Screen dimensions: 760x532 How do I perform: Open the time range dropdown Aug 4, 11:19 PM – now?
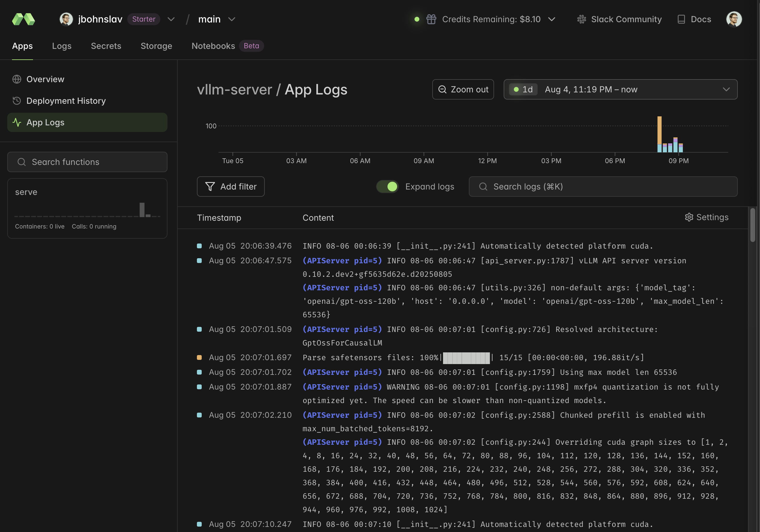pos(621,89)
